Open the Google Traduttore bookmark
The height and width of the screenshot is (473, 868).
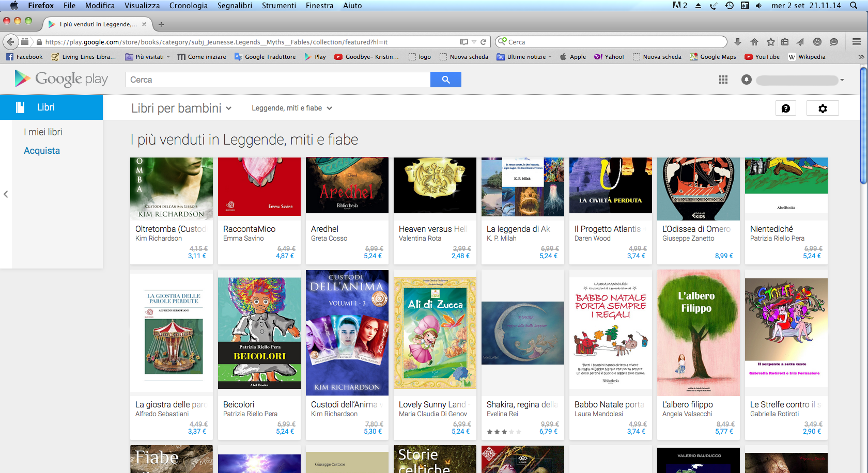[x=265, y=57]
